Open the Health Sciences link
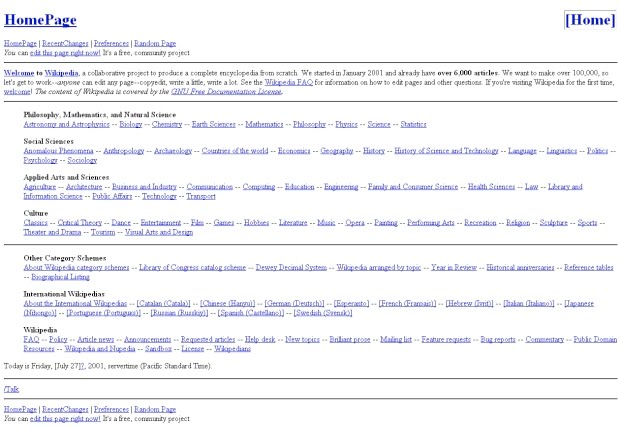This screenshot has width=620, height=430. pyautogui.click(x=491, y=187)
